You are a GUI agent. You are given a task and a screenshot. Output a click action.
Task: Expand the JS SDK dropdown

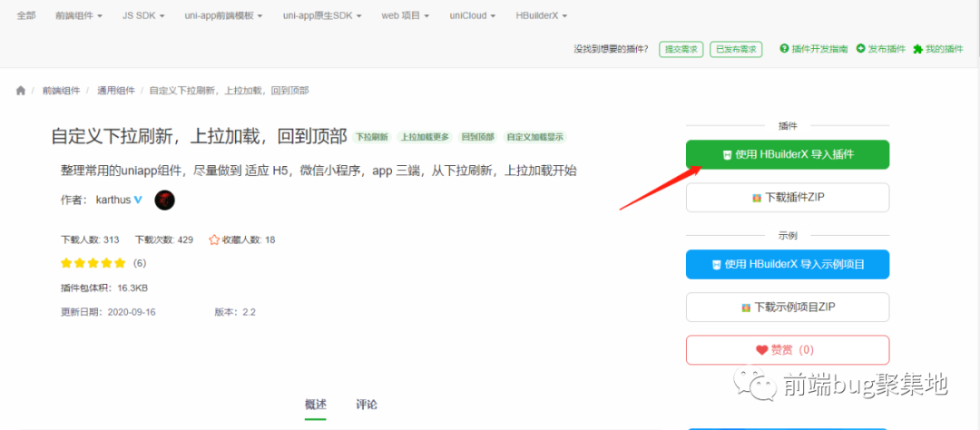tap(143, 15)
